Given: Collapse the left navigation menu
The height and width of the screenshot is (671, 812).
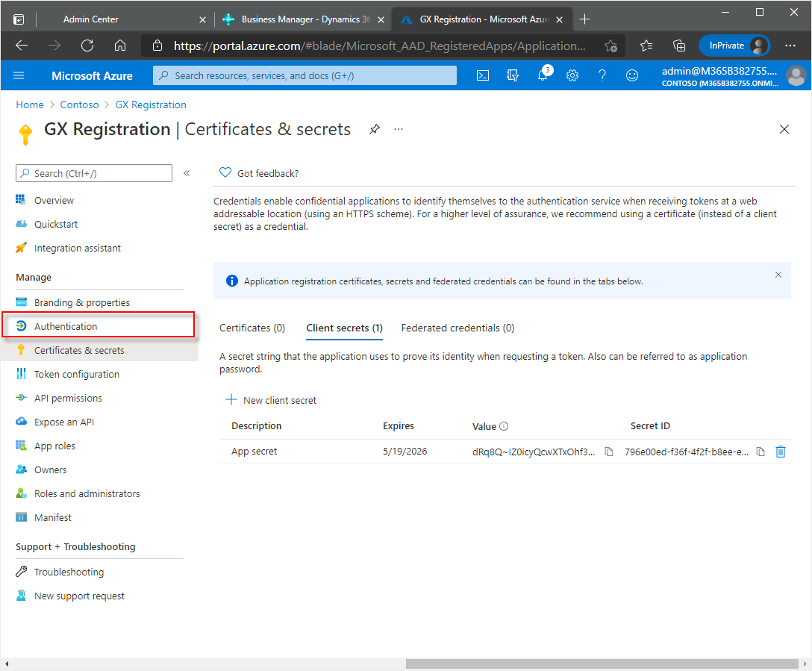Looking at the screenshot, I should (x=187, y=173).
